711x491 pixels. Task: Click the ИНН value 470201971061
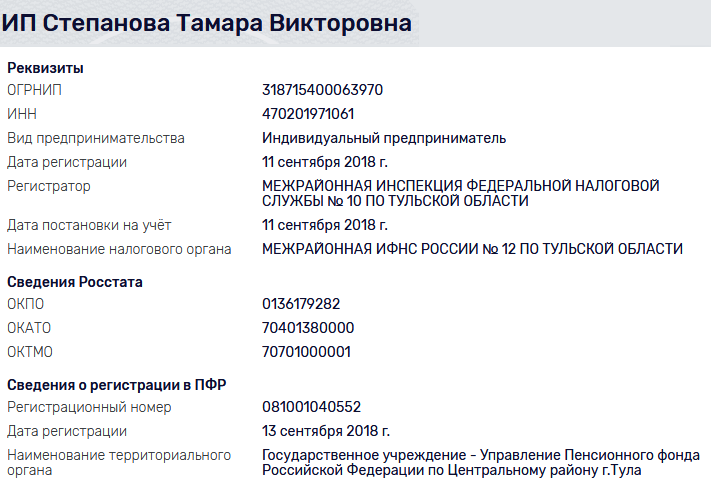click(x=308, y=114)
